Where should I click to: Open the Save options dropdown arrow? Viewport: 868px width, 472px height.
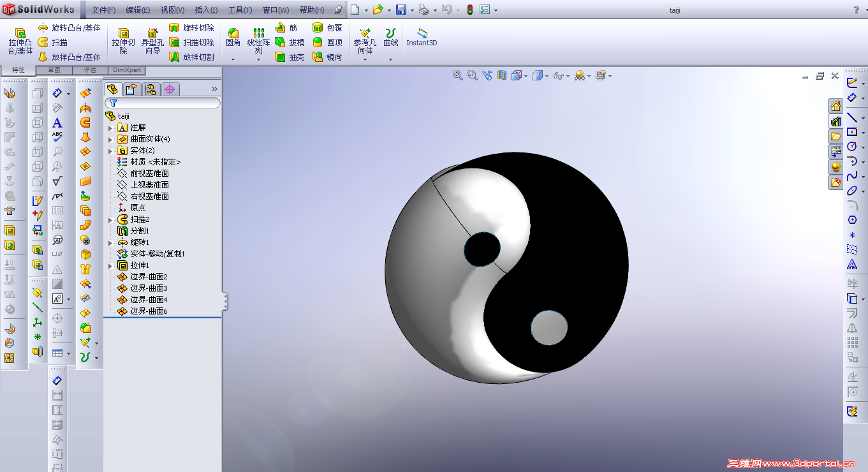[411, 10]
